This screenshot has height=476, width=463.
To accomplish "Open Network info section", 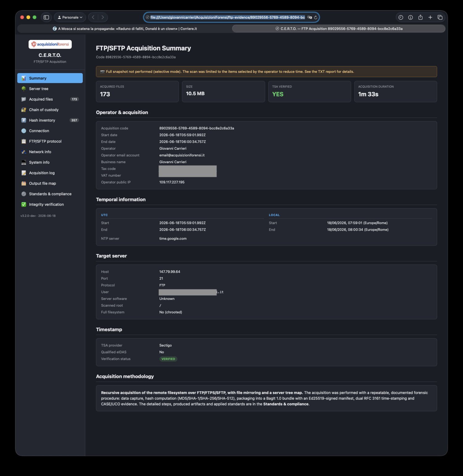I will [50, 152].
